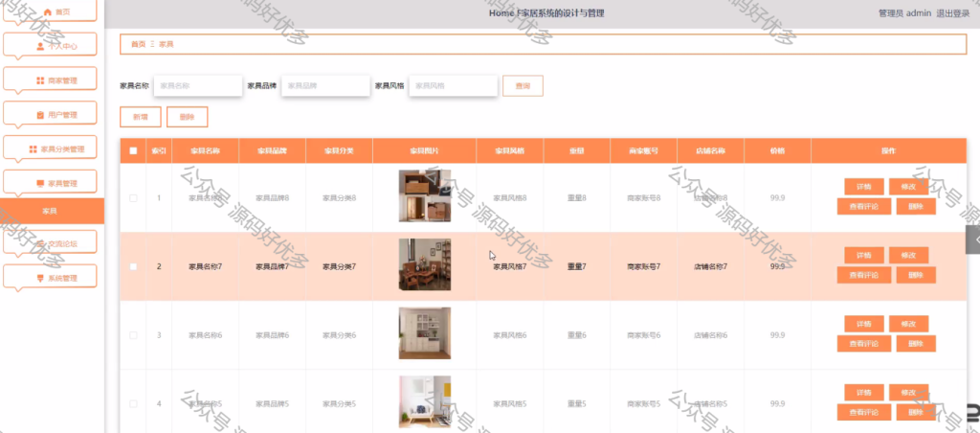Click the monitor icon beside 家具管理

[x=40, y=183]
